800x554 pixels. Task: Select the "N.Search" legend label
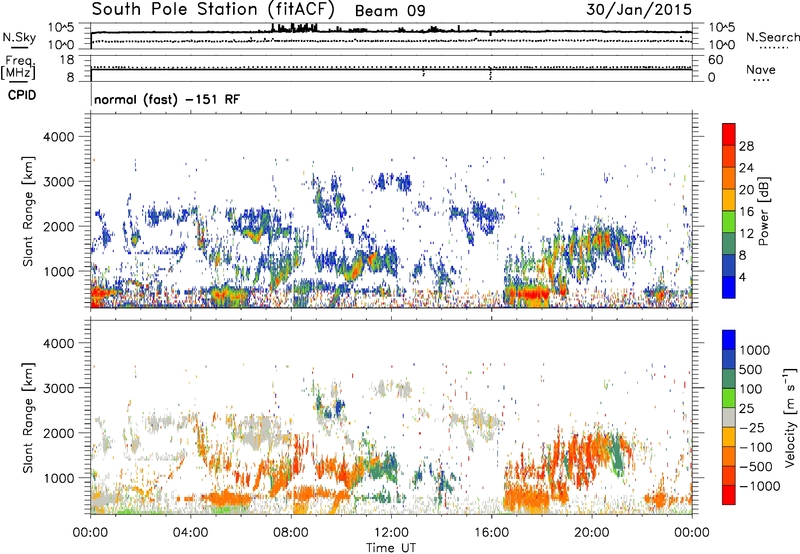(772, 37)
